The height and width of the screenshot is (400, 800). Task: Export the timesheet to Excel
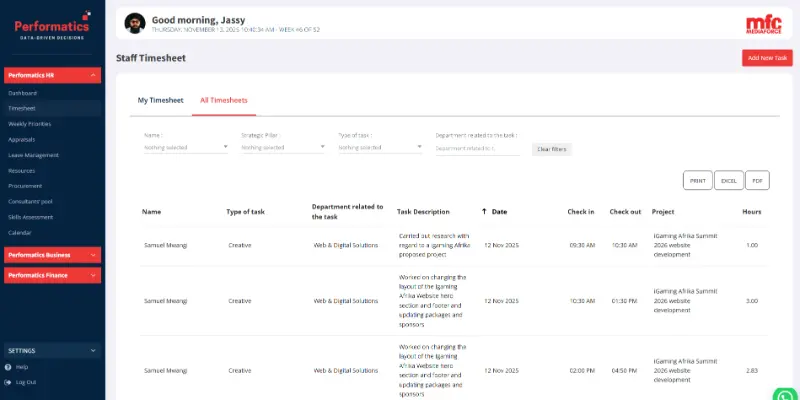point(728,181)
